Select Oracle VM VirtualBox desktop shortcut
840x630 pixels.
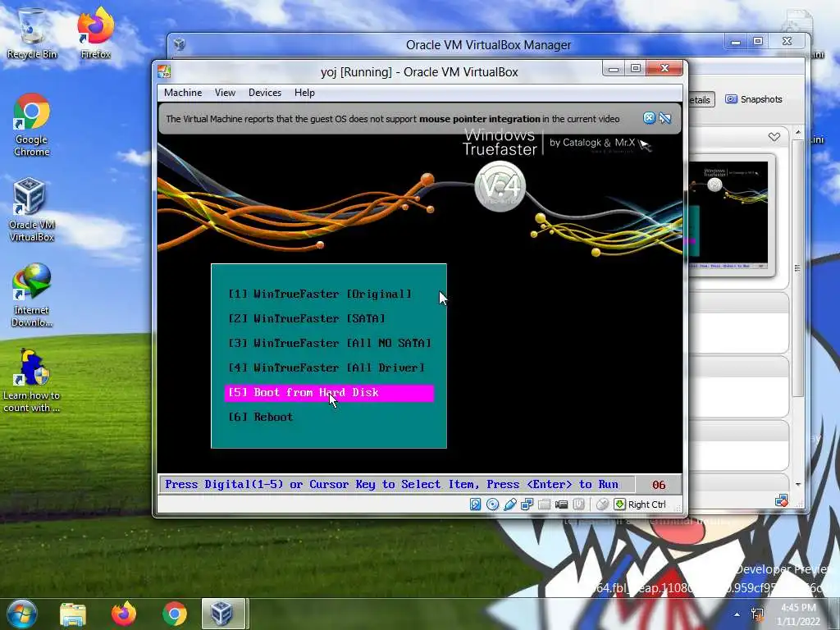click(x=32, y=209)
